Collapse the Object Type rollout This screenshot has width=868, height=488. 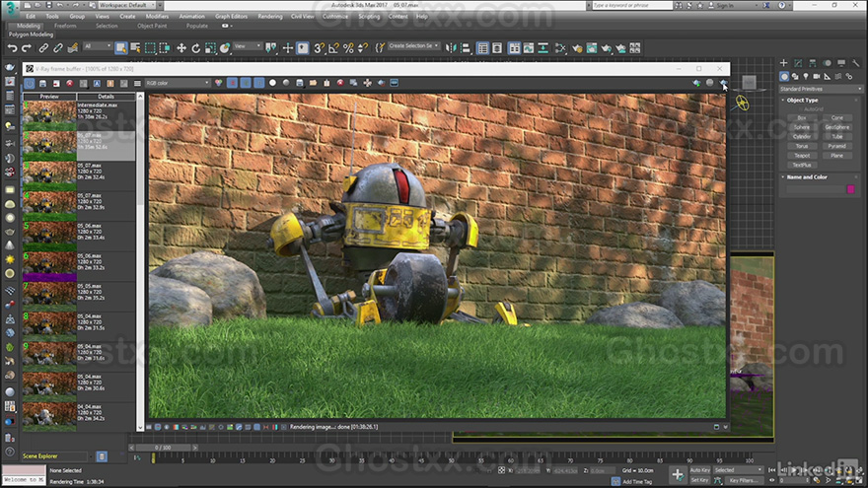pyautogui.click(x=802, y=101)
